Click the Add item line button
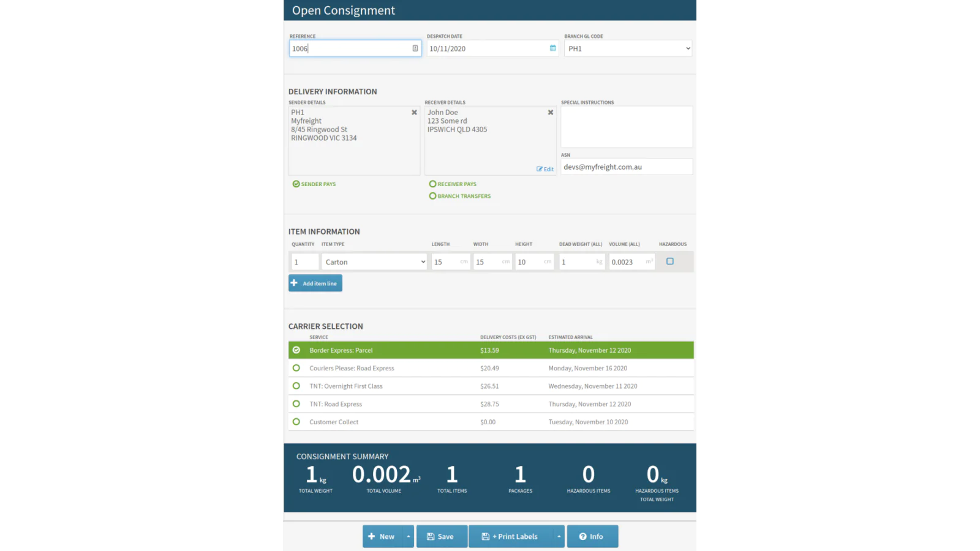980x551 pixels. 315,283
